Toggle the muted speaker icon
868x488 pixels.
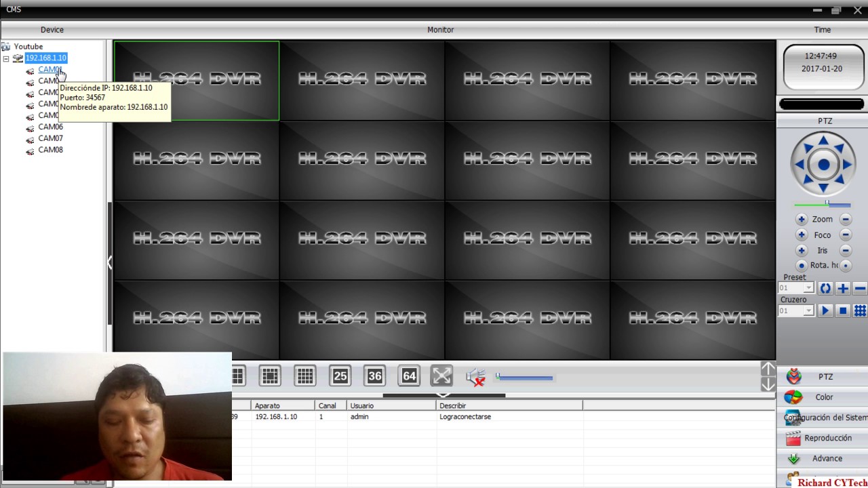pos(476,377)
